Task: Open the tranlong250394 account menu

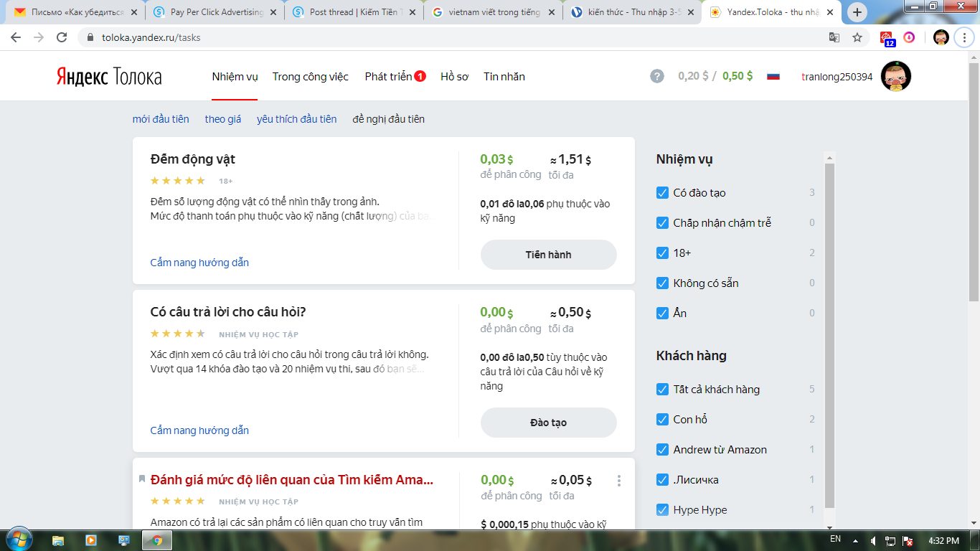Action: point(837,77)
